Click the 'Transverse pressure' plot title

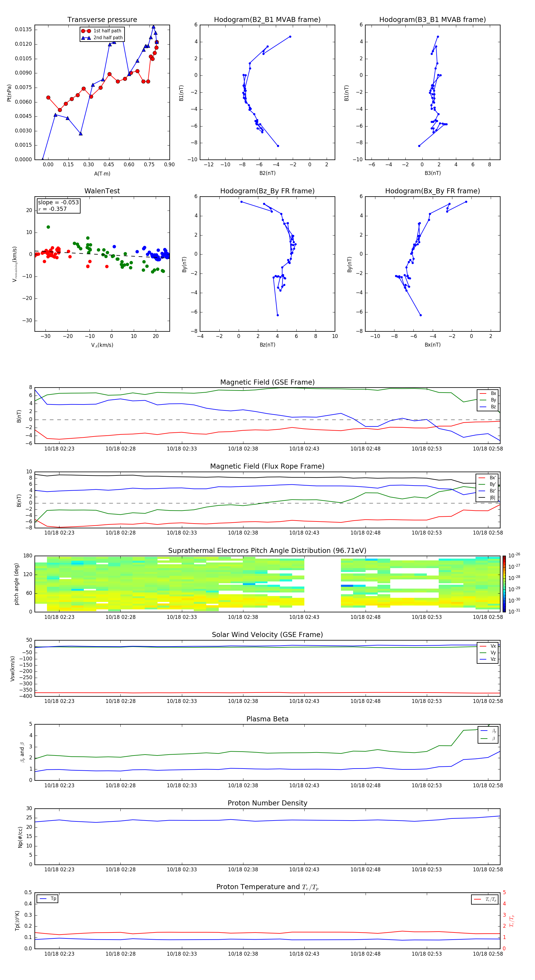click(102, 19)
